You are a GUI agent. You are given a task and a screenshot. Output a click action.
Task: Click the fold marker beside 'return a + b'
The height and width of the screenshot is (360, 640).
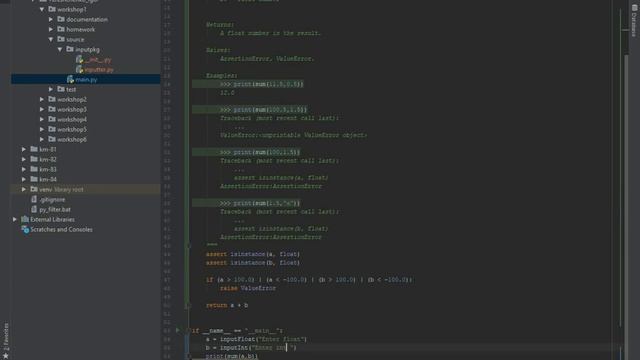pos(188,305)
